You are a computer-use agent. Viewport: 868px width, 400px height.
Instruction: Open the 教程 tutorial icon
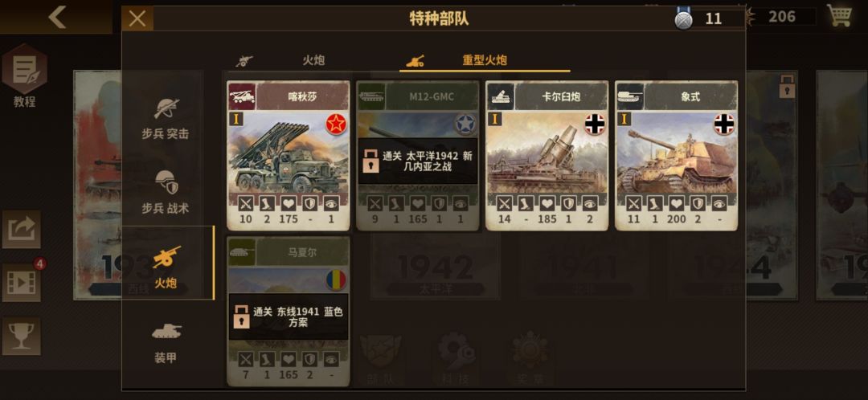coord(24,77)
